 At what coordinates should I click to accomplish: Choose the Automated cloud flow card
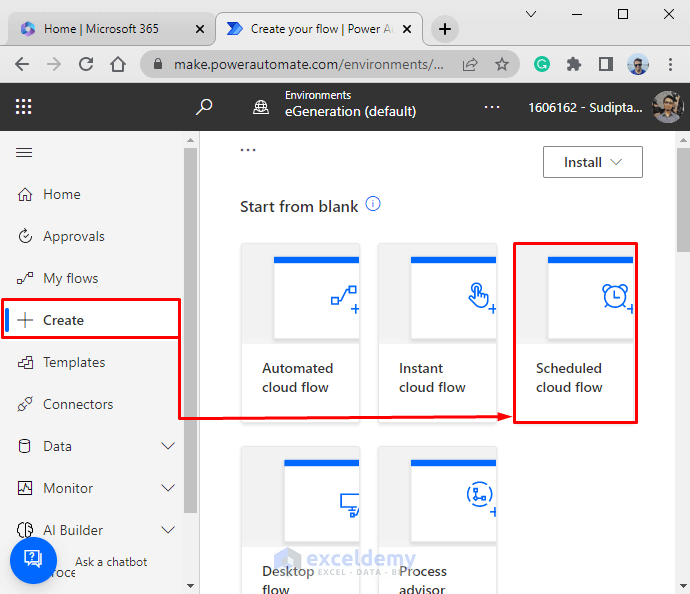301,332
